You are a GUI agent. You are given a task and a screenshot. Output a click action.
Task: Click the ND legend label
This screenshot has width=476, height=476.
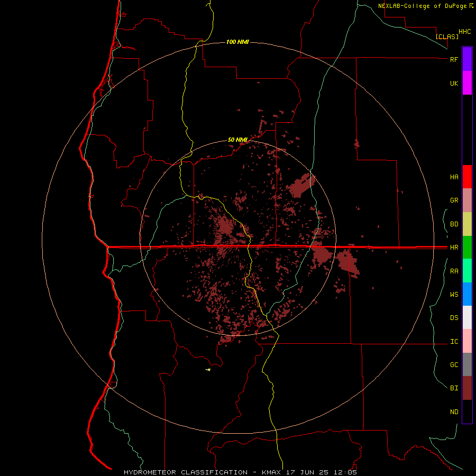pos(454,412)
